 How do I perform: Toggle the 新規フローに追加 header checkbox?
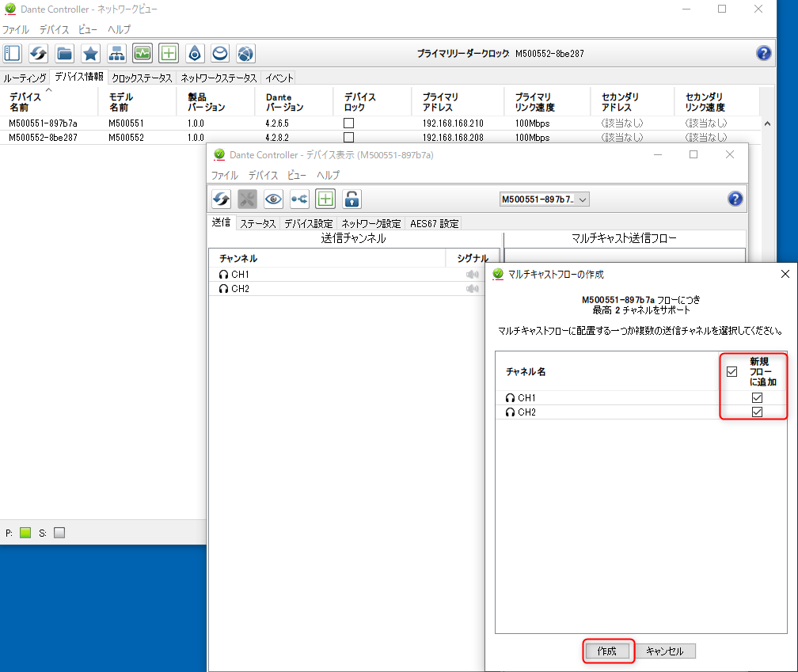[x=731, y=372]
